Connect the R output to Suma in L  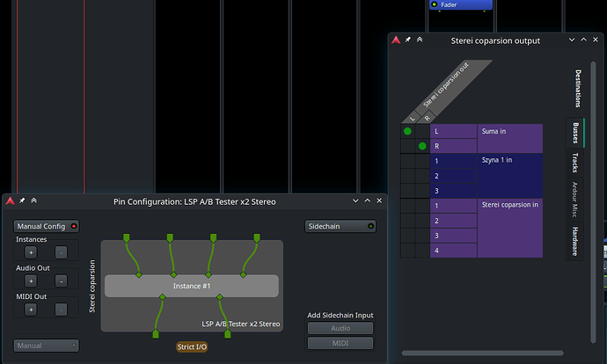422,131
